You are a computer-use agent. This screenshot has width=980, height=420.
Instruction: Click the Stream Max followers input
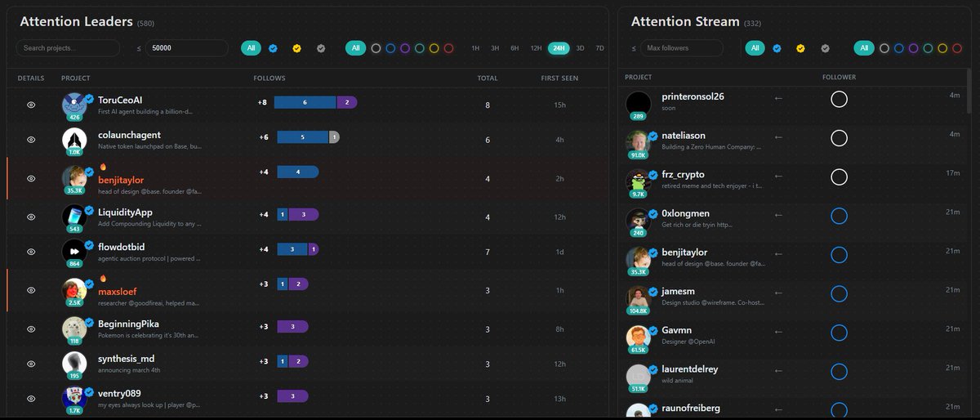pyautogui.click(x=682, y=48)
